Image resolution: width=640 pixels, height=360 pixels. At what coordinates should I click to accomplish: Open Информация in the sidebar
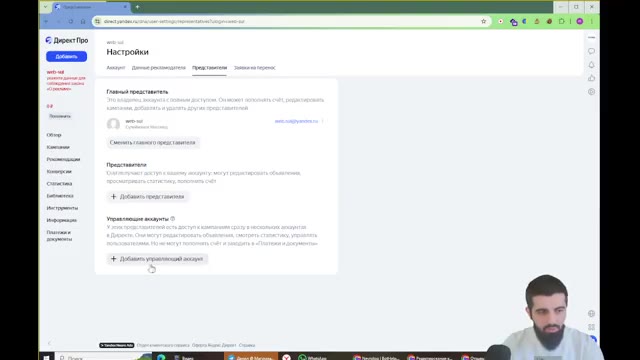click(62, 220)
